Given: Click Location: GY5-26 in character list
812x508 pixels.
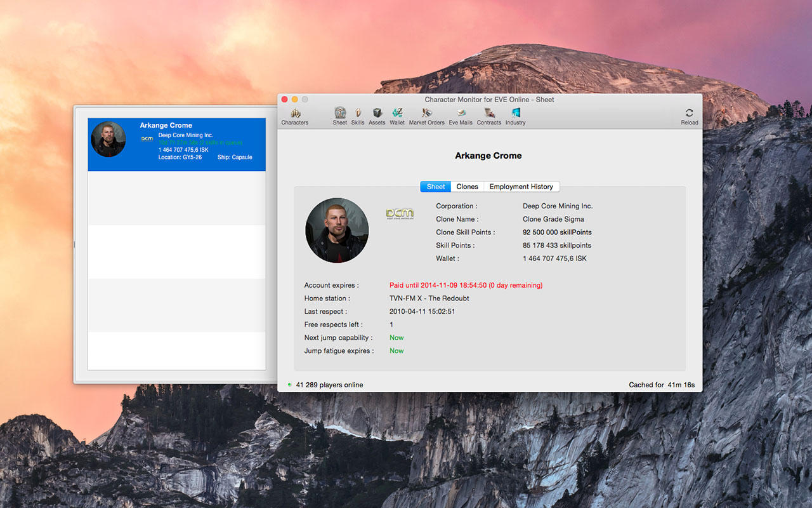Looking at the screenshot, I should click(180, 157).
